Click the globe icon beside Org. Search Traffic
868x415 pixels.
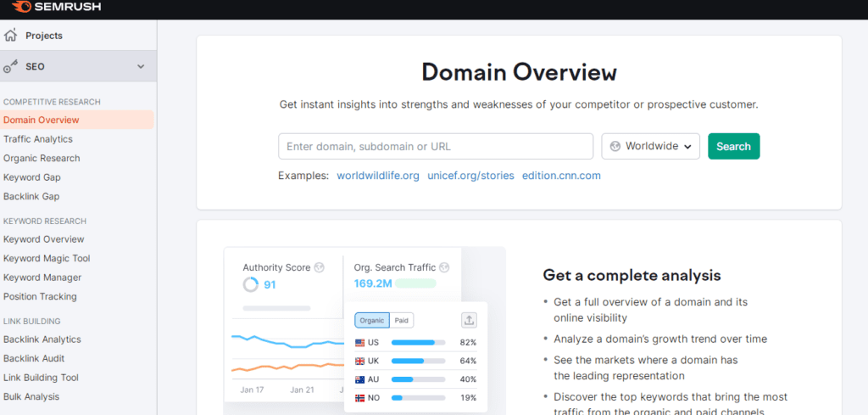point(444,267)
